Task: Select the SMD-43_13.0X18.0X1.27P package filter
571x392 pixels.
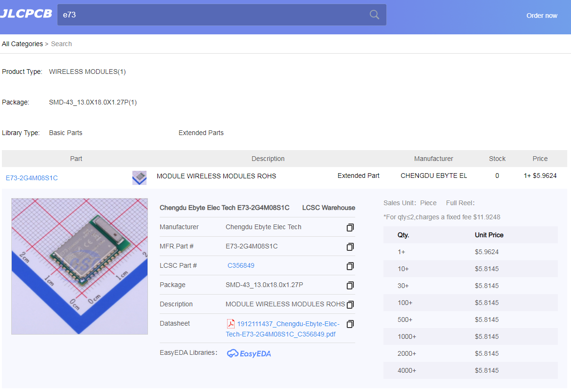Action: pos(93,102)
